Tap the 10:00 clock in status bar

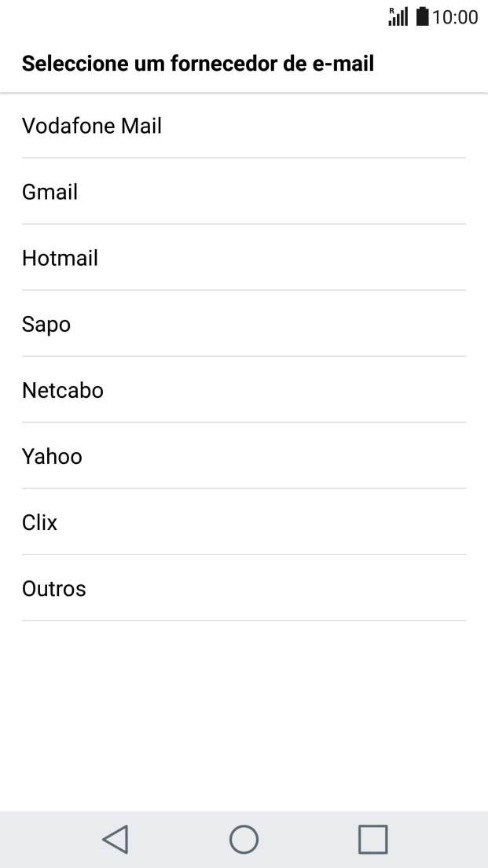455,17
